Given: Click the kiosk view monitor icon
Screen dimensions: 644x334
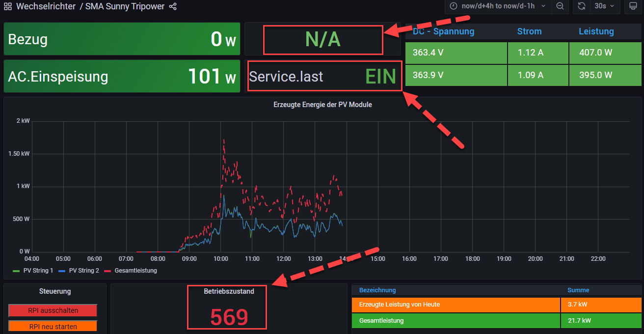Looking at the screenshot, I should pos(633,6).
